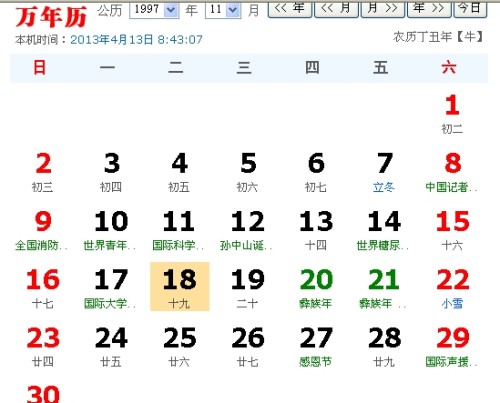Viewport: 500px width, 403px height.
Task: Select date 30 at bottom row
Action: click(43, 393)
